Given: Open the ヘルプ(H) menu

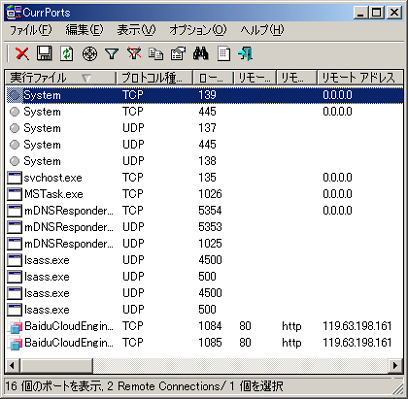Looking at the screenshot, I should tap(262, 30).
